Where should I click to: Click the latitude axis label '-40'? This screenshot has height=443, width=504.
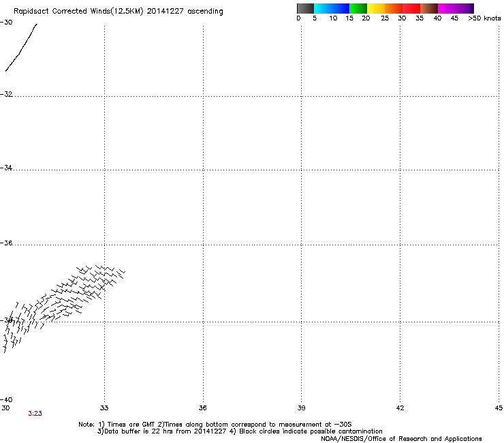coord(6,400)
